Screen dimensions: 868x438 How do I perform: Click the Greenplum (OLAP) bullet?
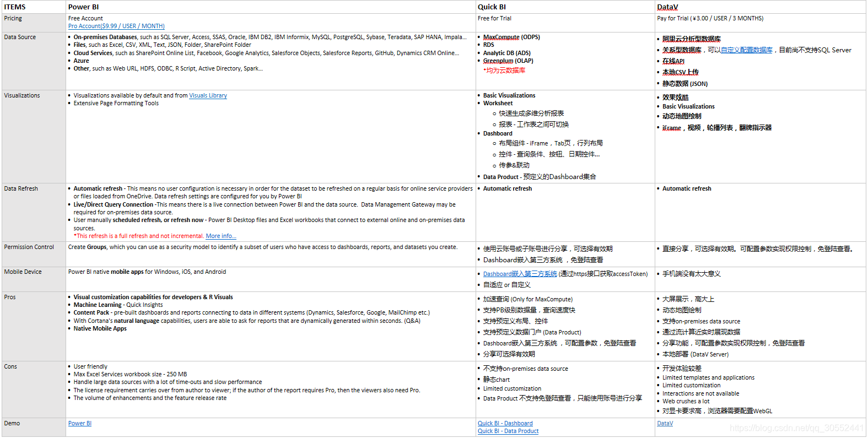click(508, 61)
